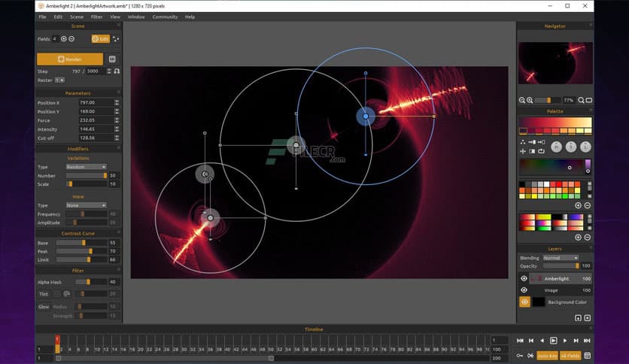The width and height of the screenshot is (629, 364).
Task: Add a color swatch with plus icon
Action: pyautogui.click(x=578, y=205)
